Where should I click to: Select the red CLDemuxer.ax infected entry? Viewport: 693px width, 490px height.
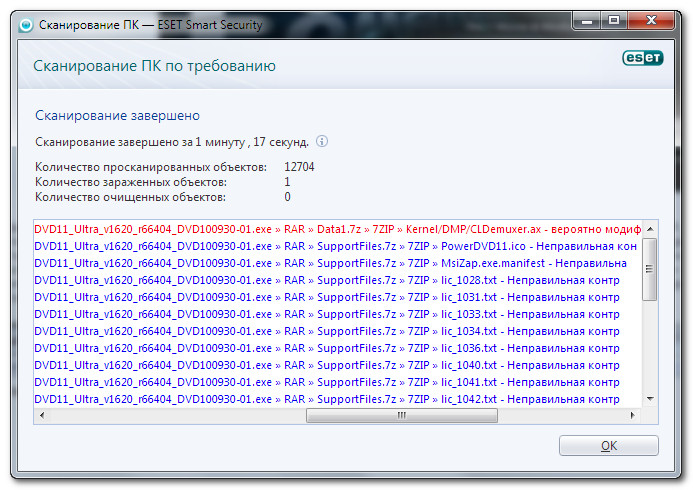338,229
